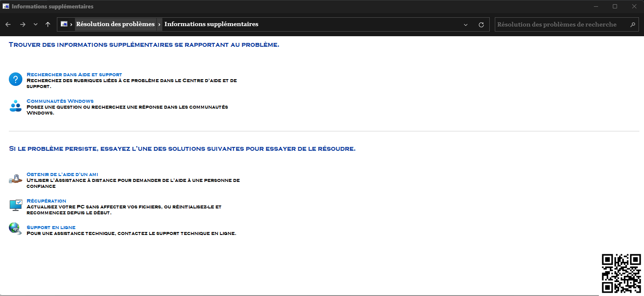The width and height of the screenshot is (644, 296).
Task: Click the Forward navigation arrow
Action: [23, 24]
